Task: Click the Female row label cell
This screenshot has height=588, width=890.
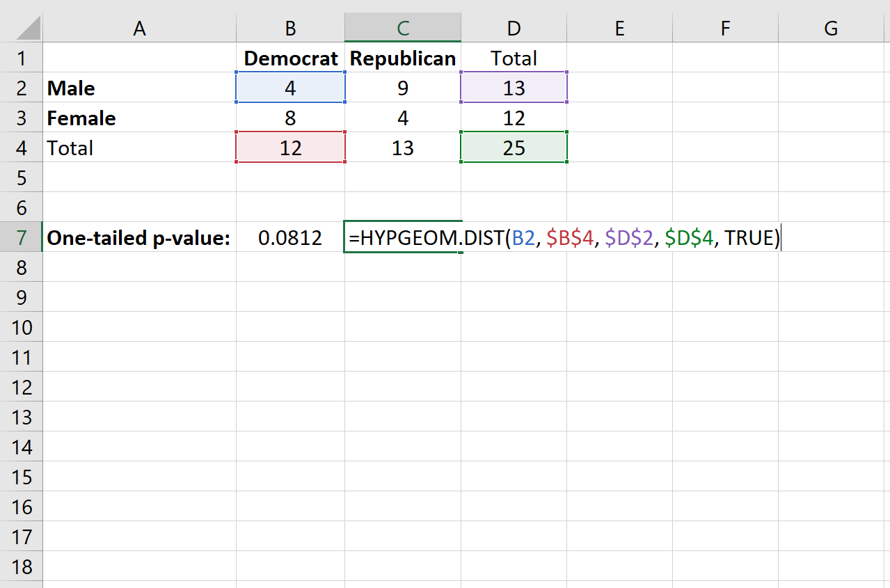Action: [x=139, y=118]
